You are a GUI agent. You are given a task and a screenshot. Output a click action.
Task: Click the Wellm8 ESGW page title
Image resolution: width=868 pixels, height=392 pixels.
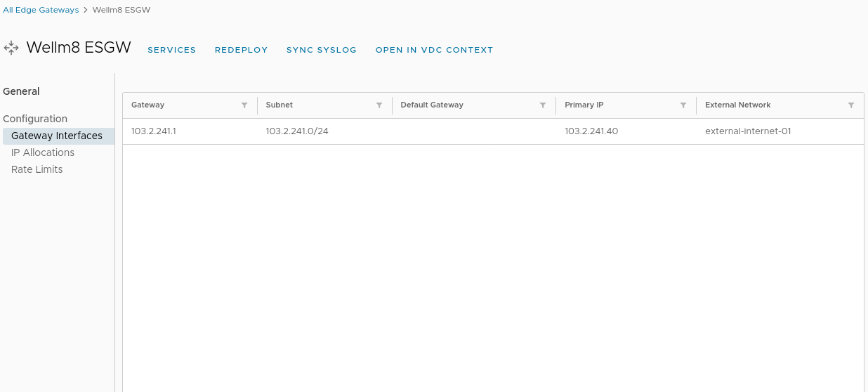coord(79,48)
